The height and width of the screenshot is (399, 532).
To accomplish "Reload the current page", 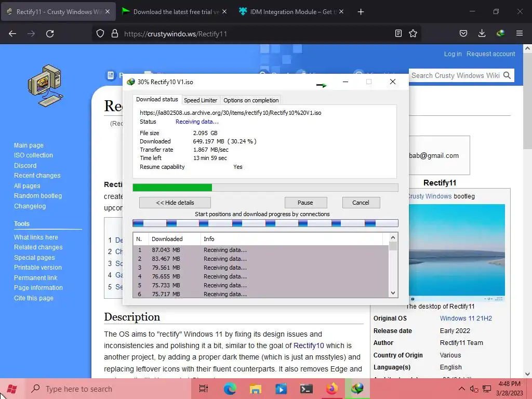I will coord(50,34).
